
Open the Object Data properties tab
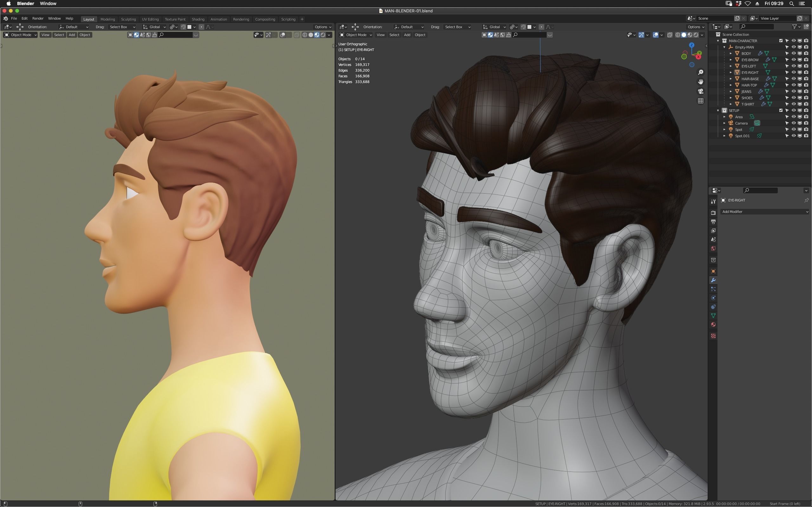[713, 316]
